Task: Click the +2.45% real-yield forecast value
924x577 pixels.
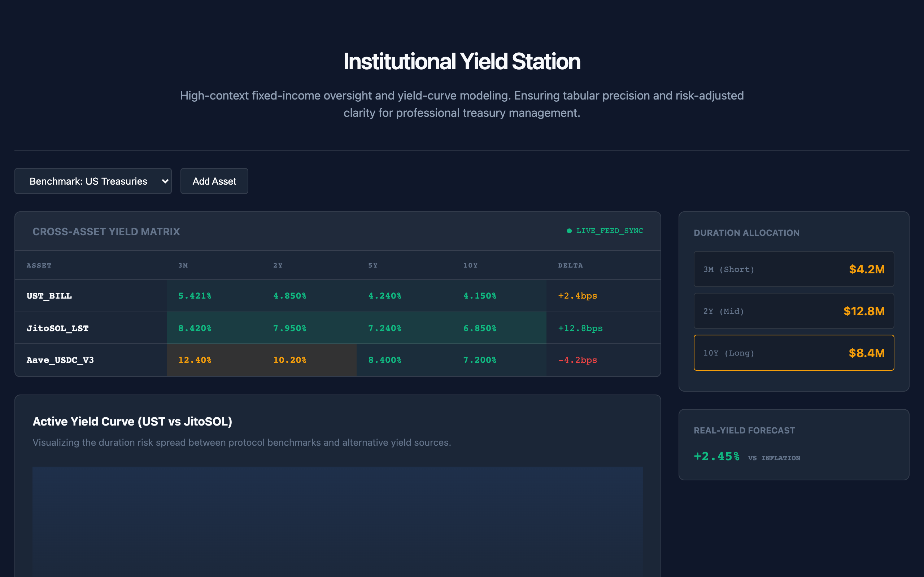Action: coord(716,457)
